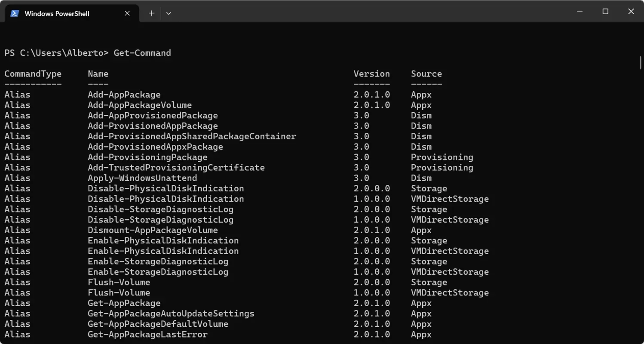Click the vertical scrollbar thumb
Screen dimensions: 644x344
[x=641, y=63]
